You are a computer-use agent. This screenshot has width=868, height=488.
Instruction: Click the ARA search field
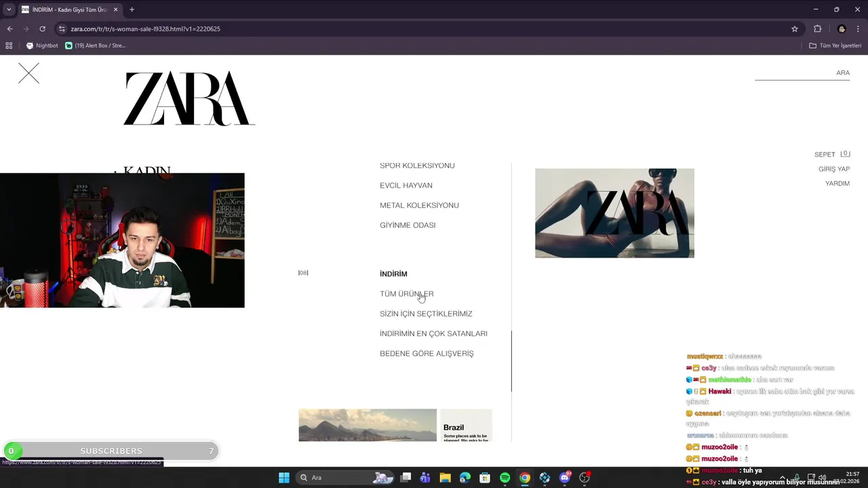pyautogui.click(x=802, y=73)
